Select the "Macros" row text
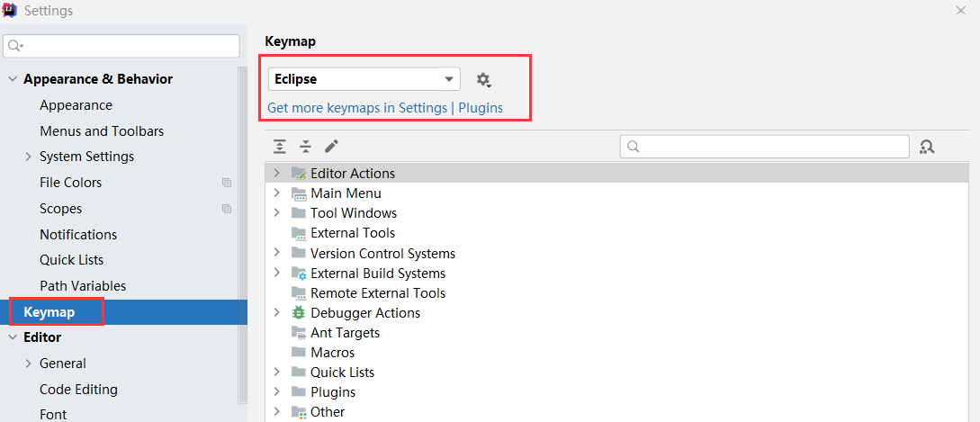The height and width of the screenshot is (422, 980). click(x=332, y=352)
